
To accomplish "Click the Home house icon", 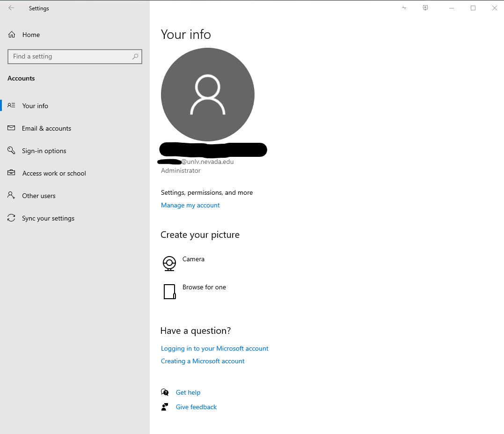I will tap(12, 34).
